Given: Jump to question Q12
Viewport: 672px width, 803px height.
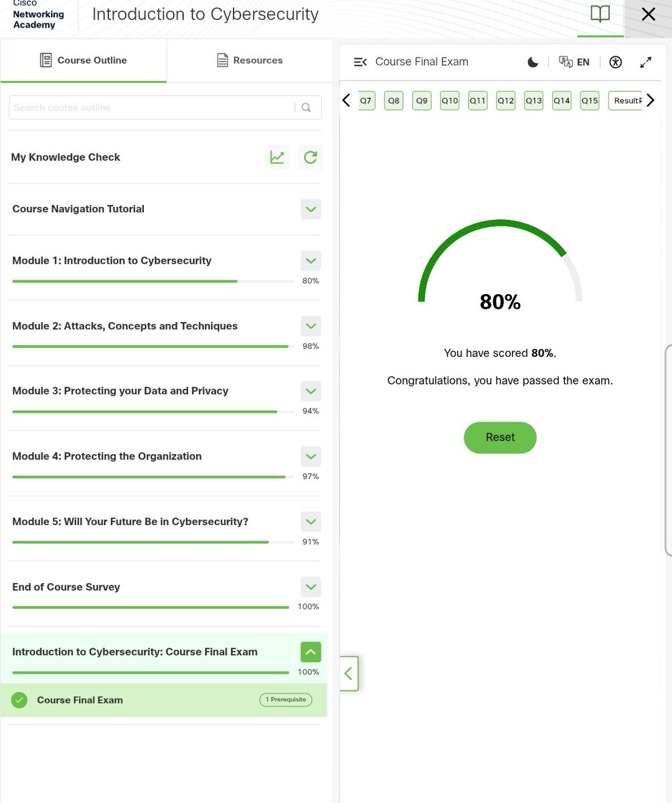Looking at the screenshot, I should pos(505,101).
